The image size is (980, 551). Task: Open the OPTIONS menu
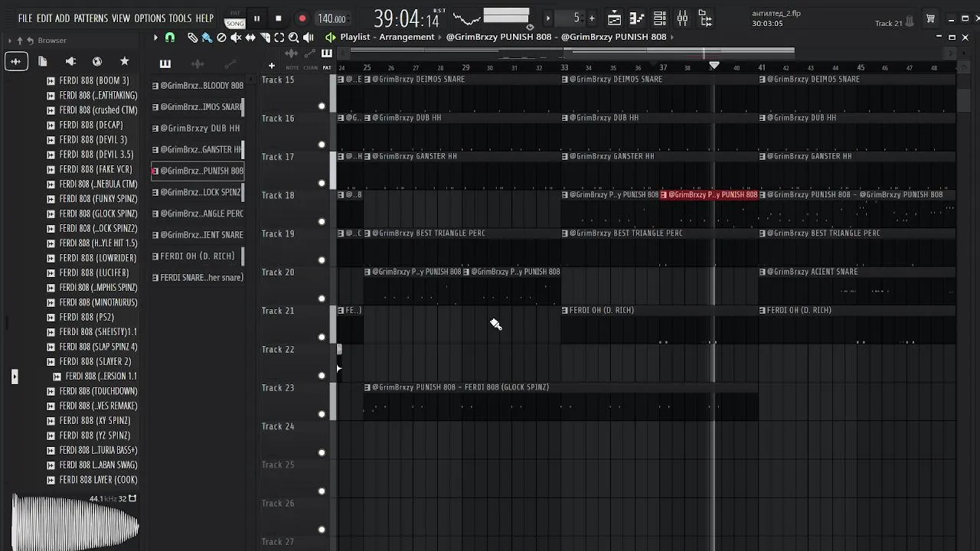click(x=150, y=18)
